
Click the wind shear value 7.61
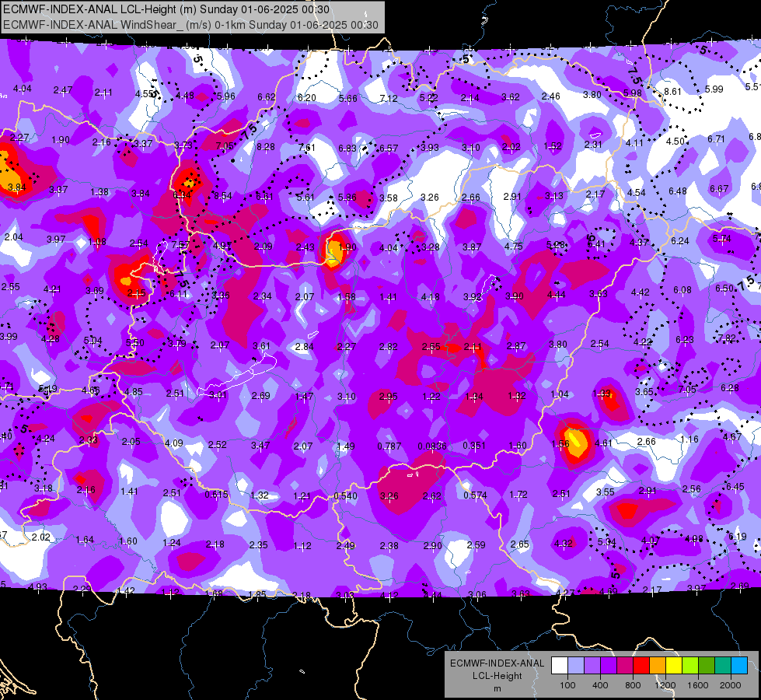pos(306,147)
